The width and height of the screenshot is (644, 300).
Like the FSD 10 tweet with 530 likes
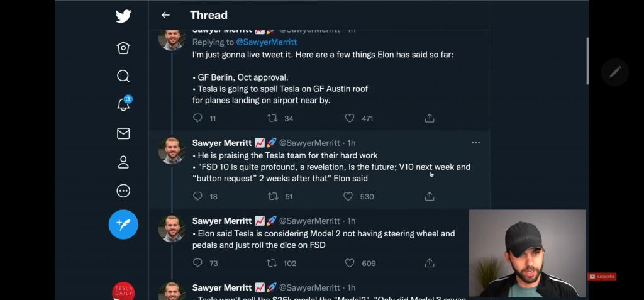(x=348, y=196)
